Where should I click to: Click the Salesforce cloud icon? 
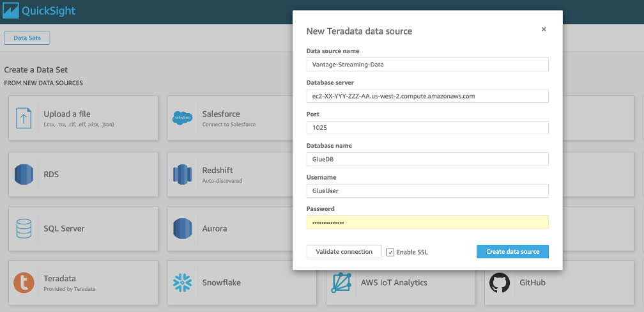(x=183, y=118)
